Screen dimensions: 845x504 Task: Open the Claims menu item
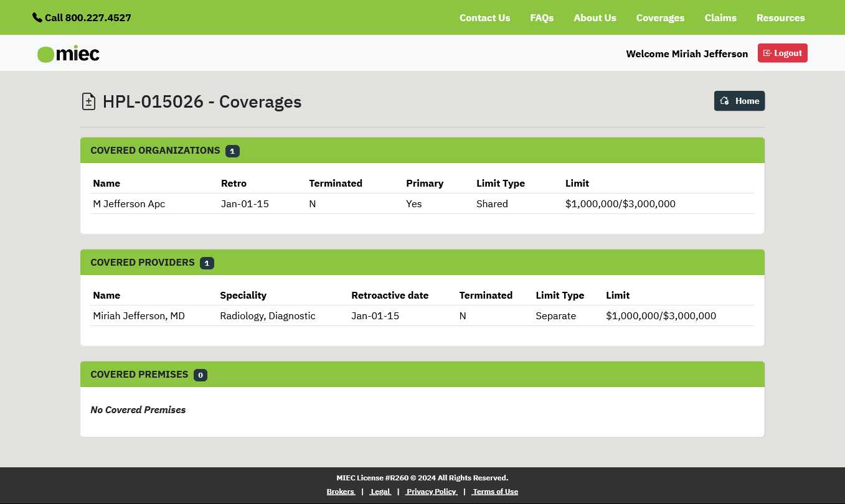[x=720, y=17]
